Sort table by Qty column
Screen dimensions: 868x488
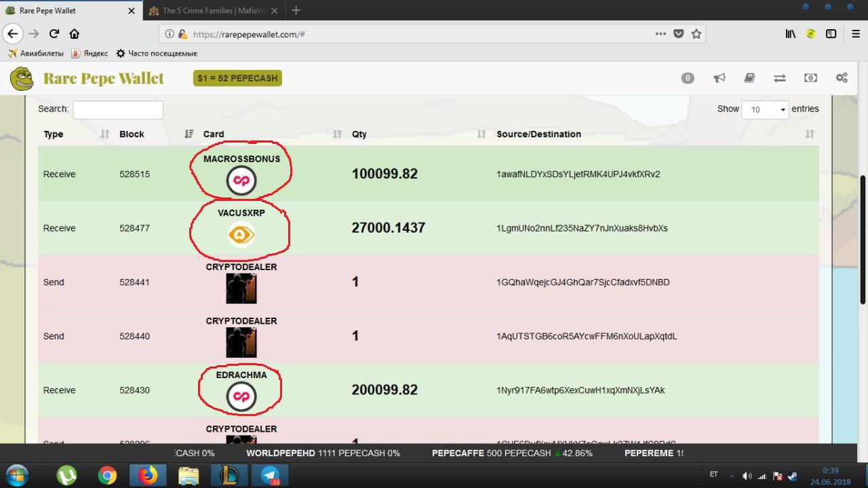(x=419, y=134)
